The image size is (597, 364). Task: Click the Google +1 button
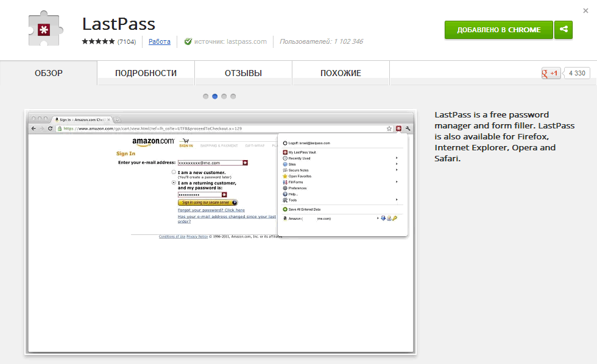tap(551, 72)
